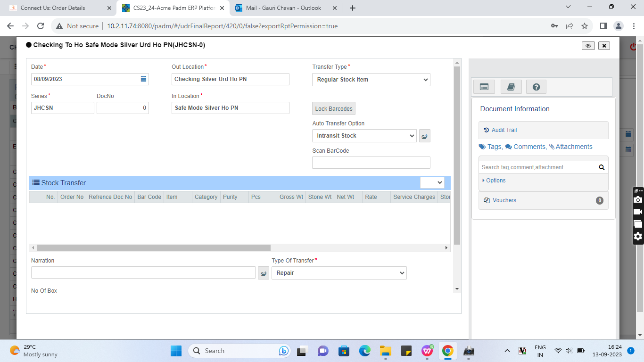Click the taskbar Search box
The height and width of the screenshot is (362, 644).
pos(239,351)
